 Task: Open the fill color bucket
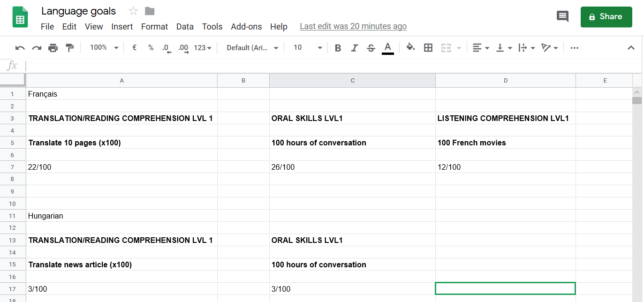click(x=411, y=47)
